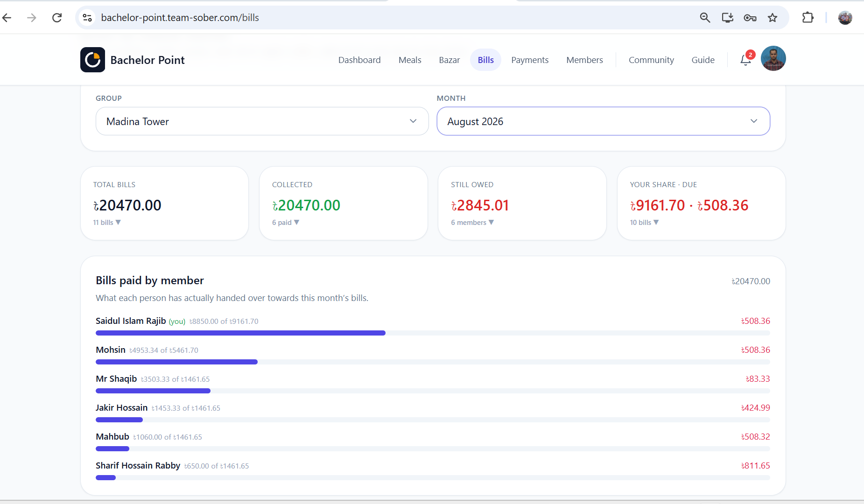Click the Bachelor Point brand name

148,60
